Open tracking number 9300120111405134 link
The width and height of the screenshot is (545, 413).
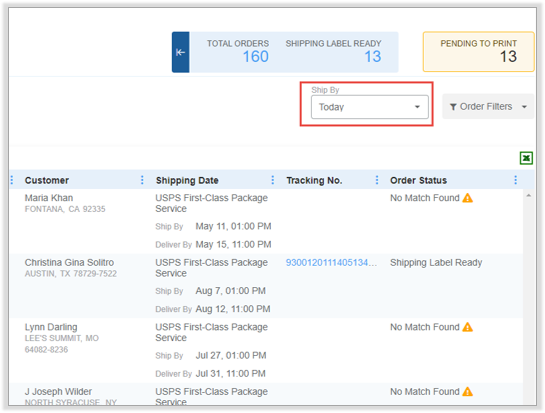pyautogui.click(x=331, y=262)
